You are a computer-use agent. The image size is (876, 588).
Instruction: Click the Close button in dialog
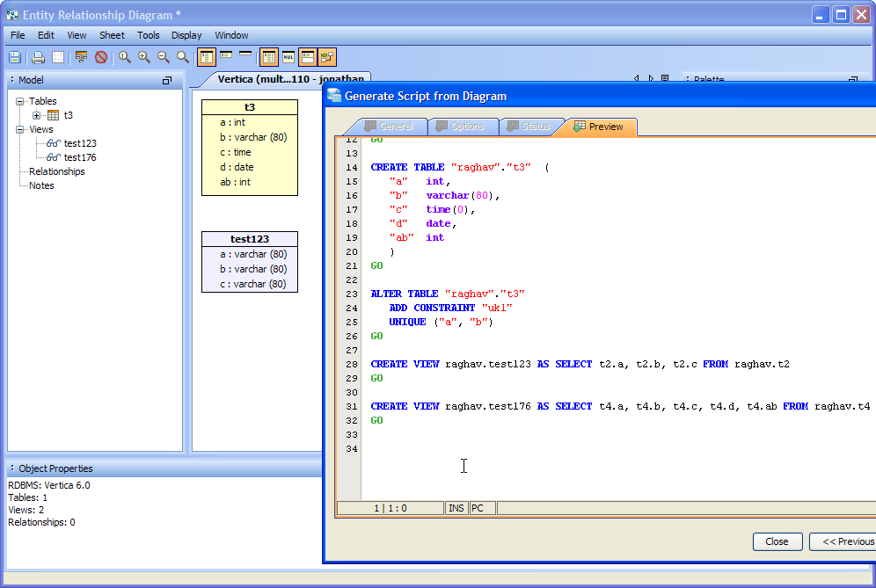777,541
